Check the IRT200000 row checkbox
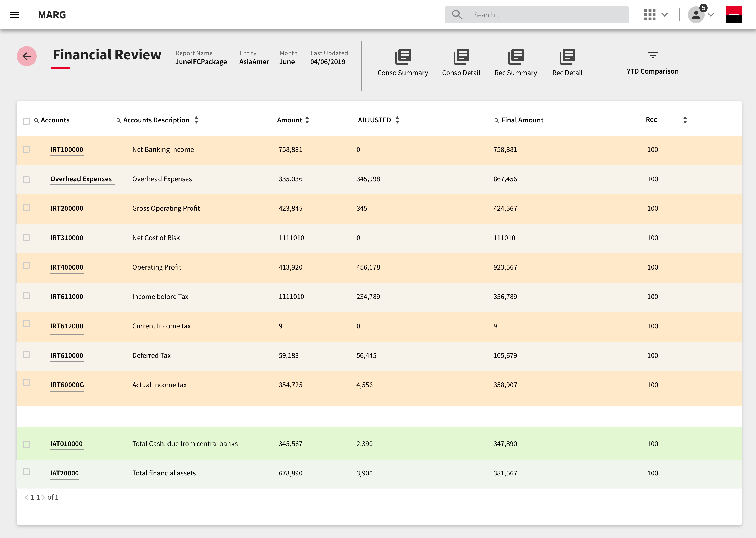The width and height of the screenshot is (756, 538). click(x=26, y=207)
